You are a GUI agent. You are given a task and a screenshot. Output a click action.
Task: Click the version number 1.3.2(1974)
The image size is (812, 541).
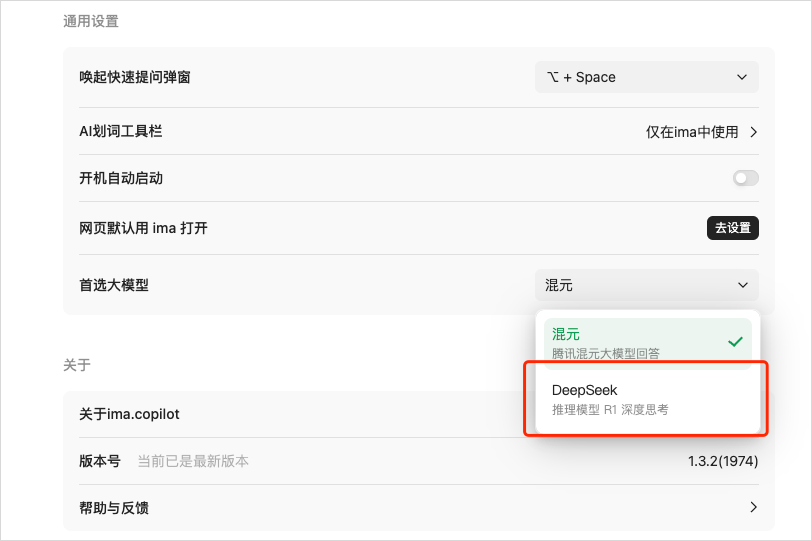pyautogui.click(x=723, y=461)
